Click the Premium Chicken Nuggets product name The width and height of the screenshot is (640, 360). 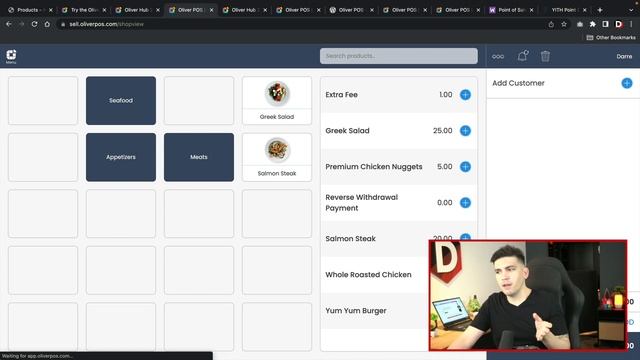(373, 167)
